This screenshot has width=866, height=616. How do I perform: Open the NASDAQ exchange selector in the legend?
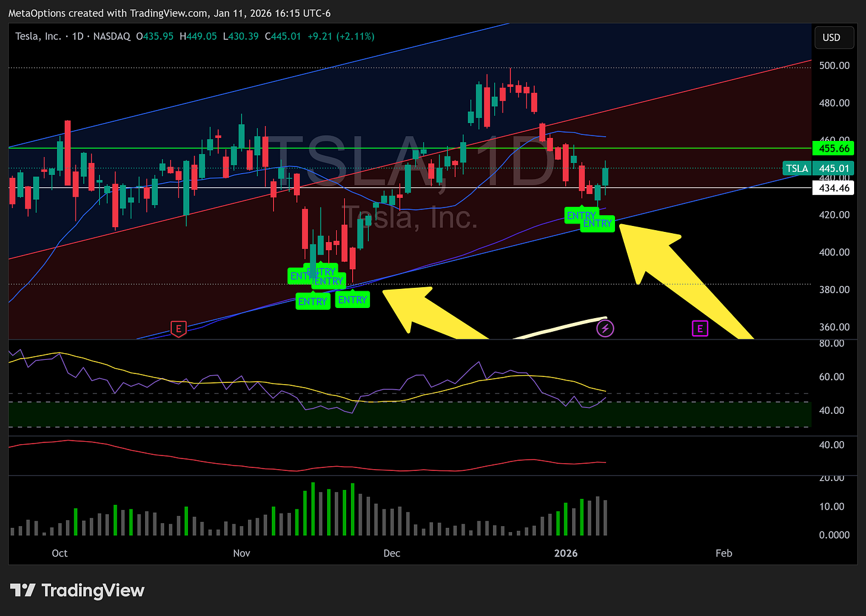point(111,36)
